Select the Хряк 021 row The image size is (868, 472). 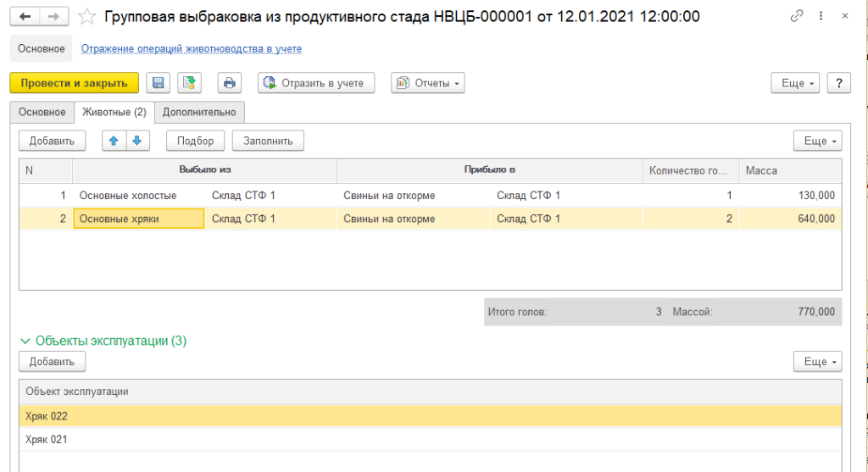click(47, 440)
